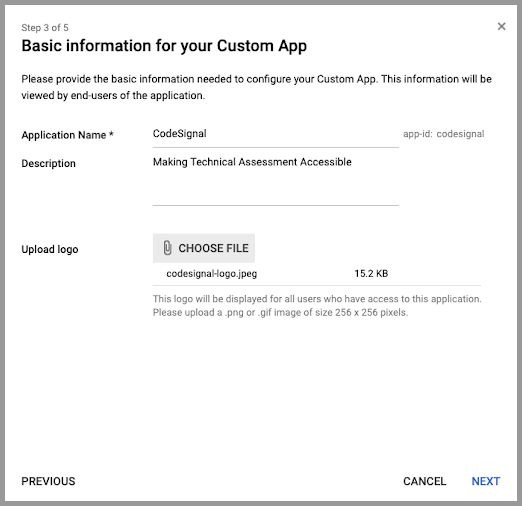Screen dimensions: 522x506
Task: Click the 15.2 KB file size
Action: tap(371, 274)
